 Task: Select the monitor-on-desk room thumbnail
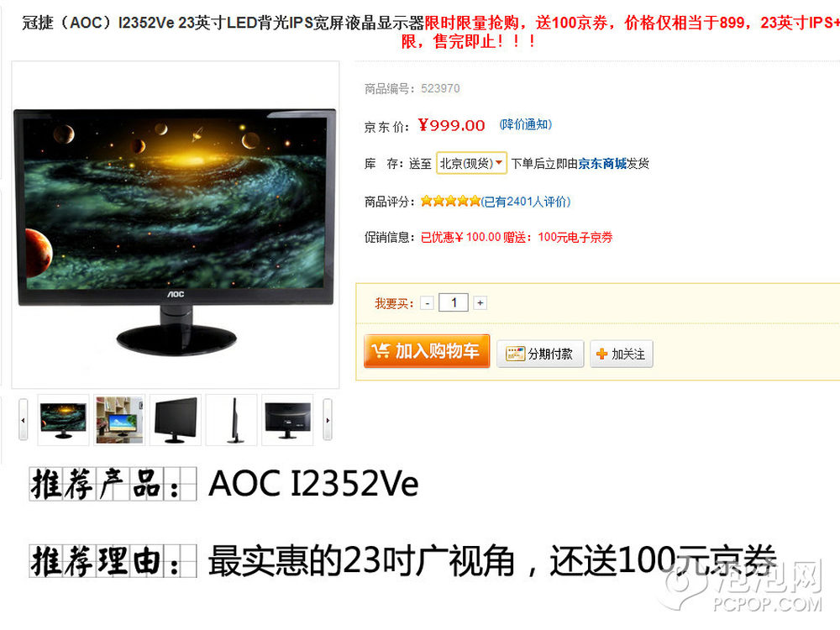(x=119, y=420)
